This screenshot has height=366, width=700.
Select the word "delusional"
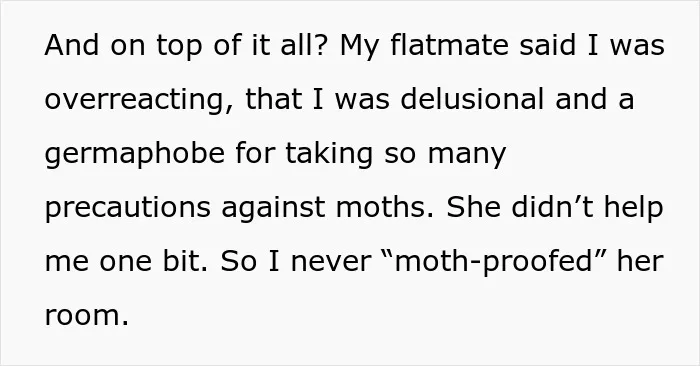472,98
